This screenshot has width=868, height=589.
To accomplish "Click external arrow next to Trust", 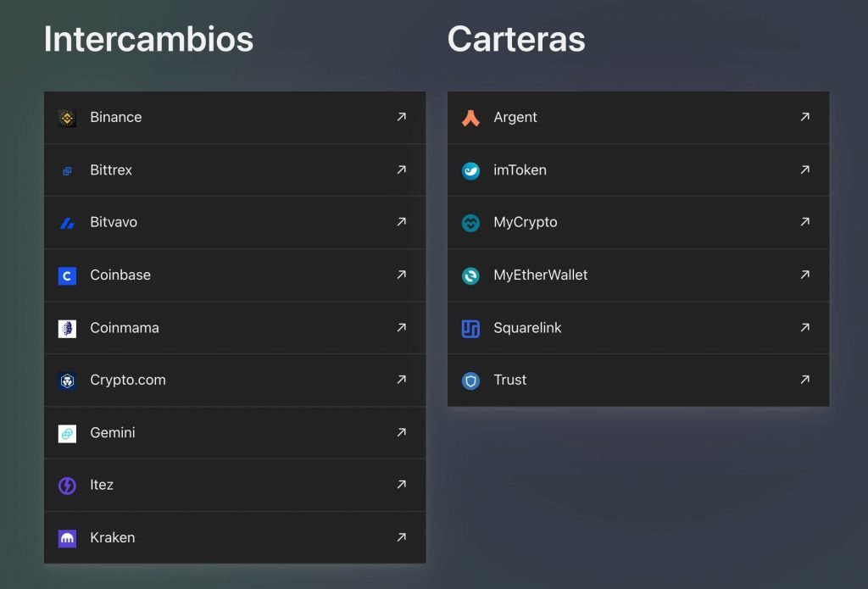I will (804, 380).
